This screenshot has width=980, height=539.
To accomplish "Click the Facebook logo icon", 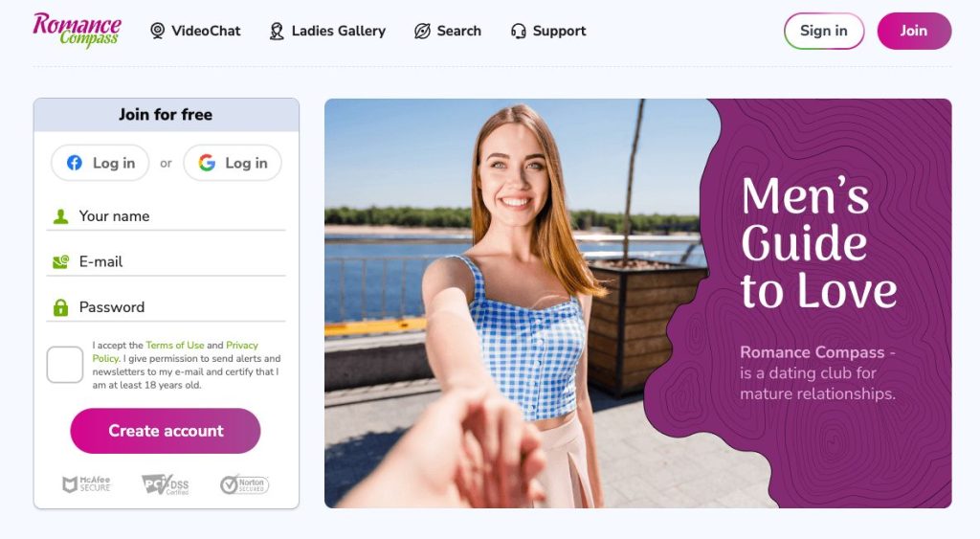I will click(75, 163).
